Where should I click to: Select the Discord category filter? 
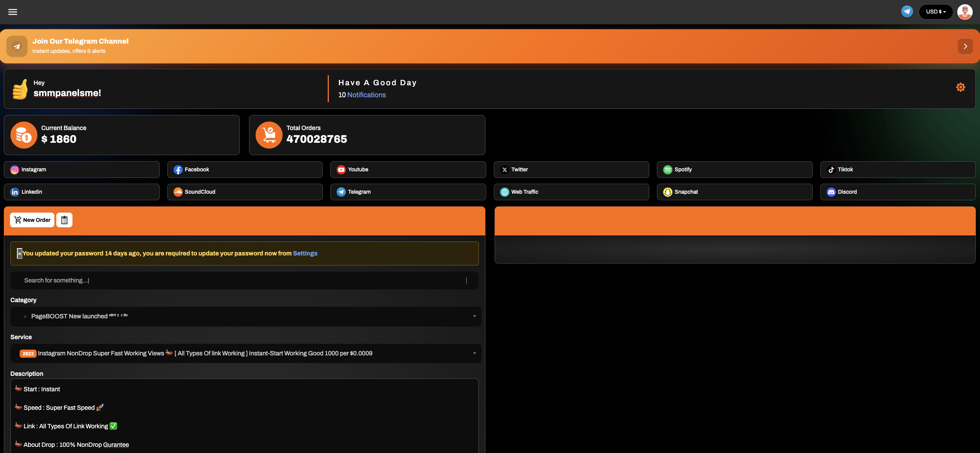click(897, 192)
